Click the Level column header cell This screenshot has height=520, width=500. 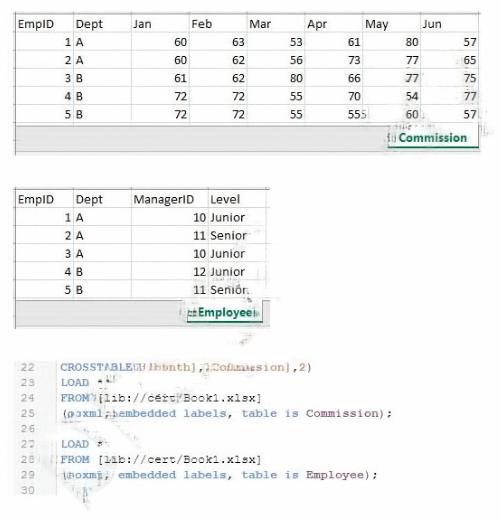[237, 199]
